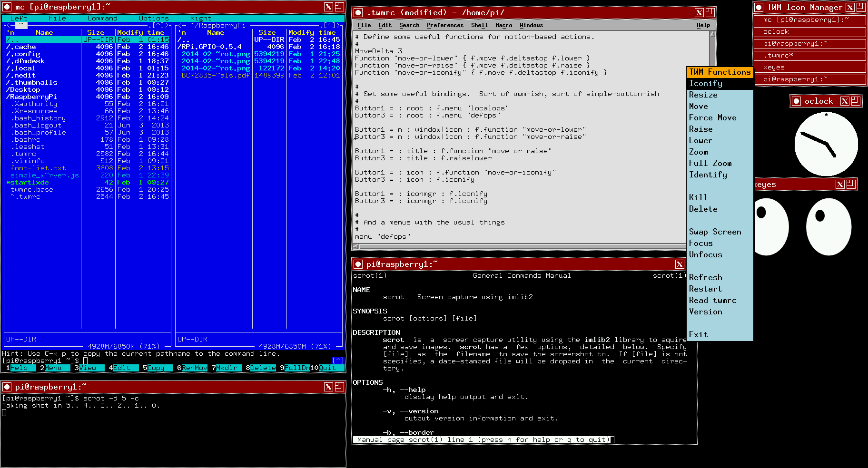Select oclock entry in TWM Icon Manager
Screen dimensions: 868x468
tap(809, 32)
